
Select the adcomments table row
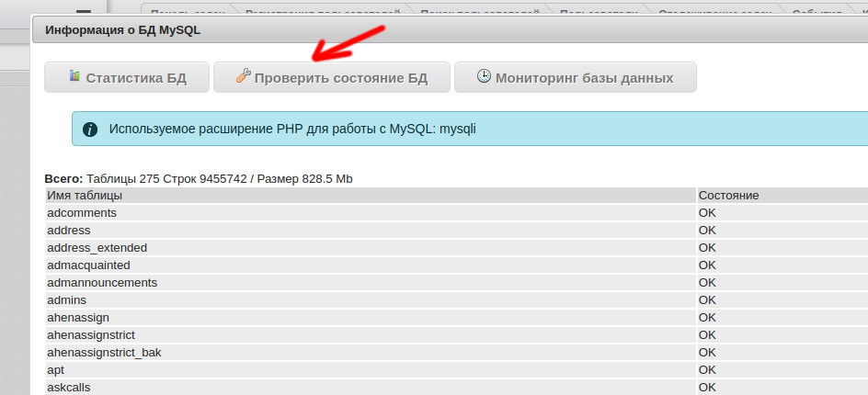pos(82,213)
